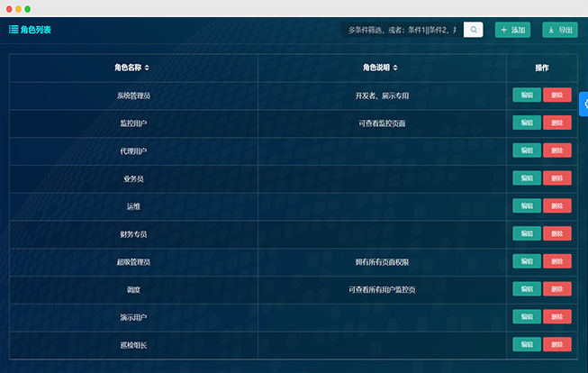Edit the 巡检组长 role
The height and width of the screenshot is (373, 588).
pyautogui.click(x=527, y=344)
